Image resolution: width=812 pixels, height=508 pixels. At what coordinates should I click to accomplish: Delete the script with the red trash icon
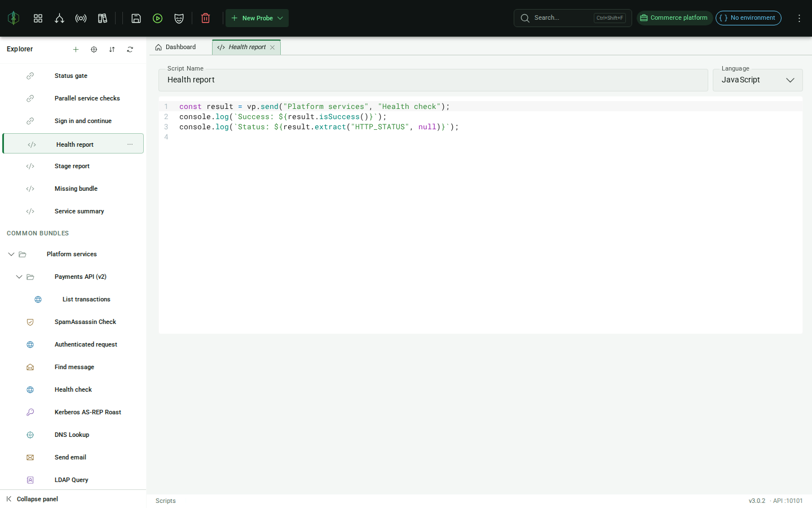pos(205,18)
